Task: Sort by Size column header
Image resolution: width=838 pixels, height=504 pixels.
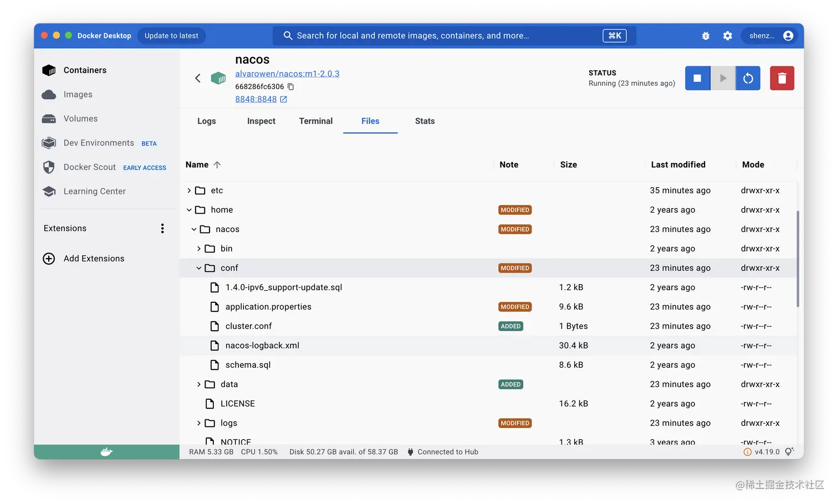Action: pos(569,164)
